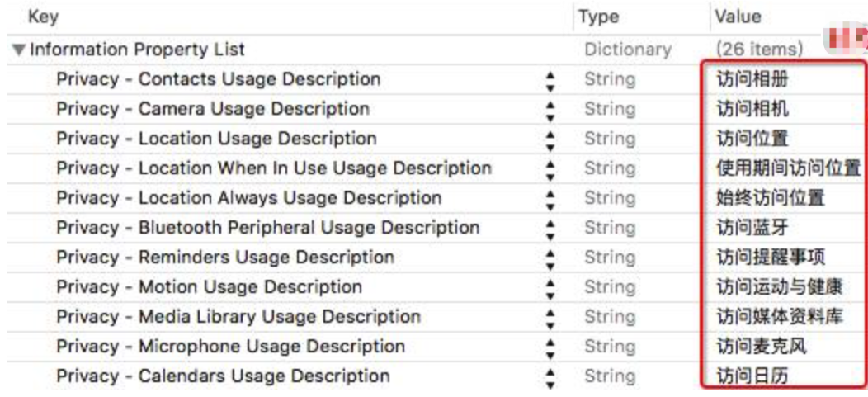Open key stepper for Contacts Usage Description
This screenshot has width=868, height=397.
(x=550, y=81)
